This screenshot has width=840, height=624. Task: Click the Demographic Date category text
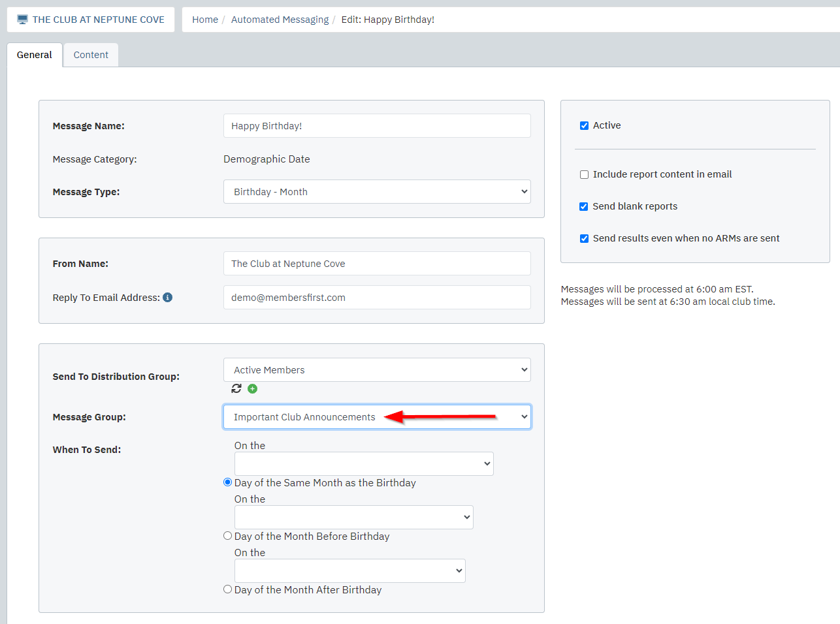(x=267, y=159)
